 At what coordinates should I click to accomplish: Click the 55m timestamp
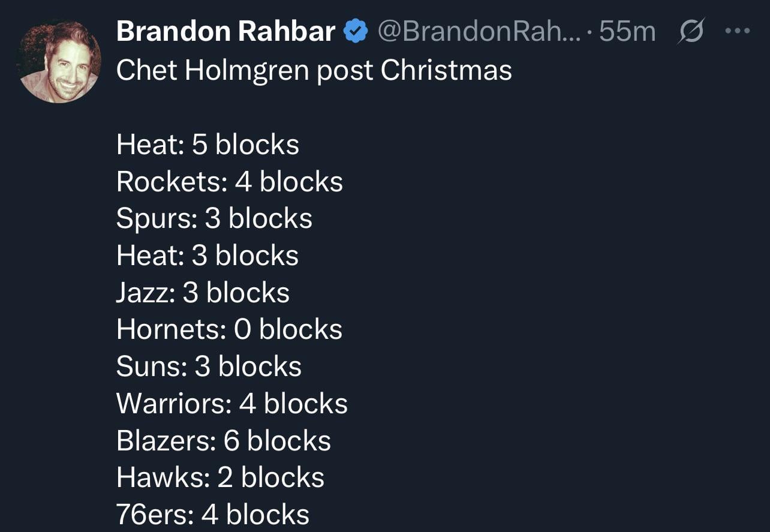point(627,30)
